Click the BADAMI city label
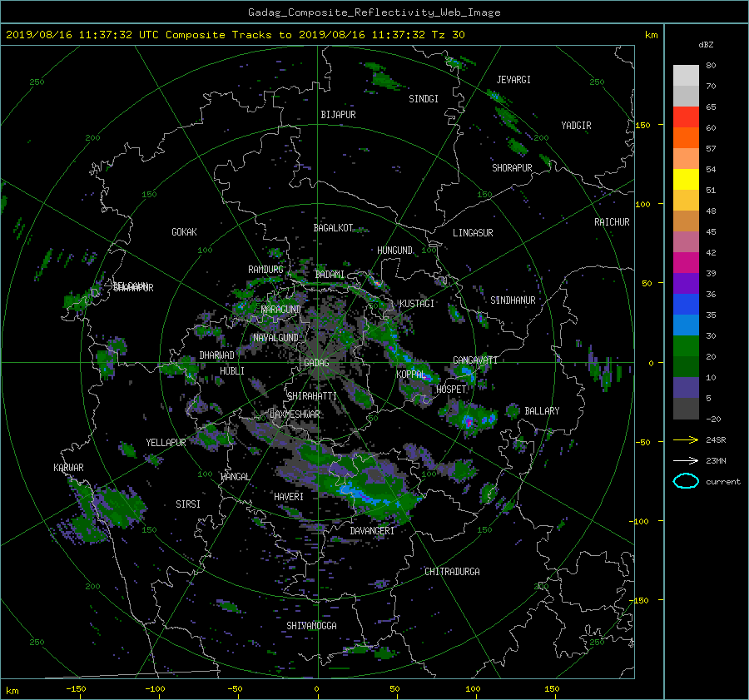 [330, 275]
